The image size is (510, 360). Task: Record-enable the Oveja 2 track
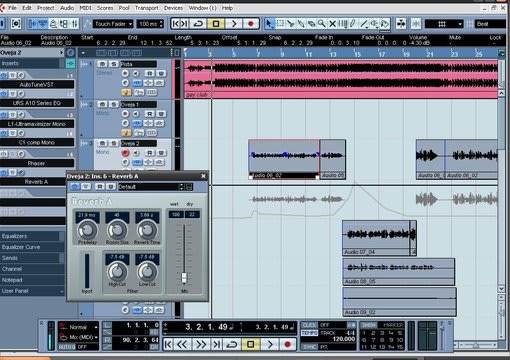tap(125, 153)
